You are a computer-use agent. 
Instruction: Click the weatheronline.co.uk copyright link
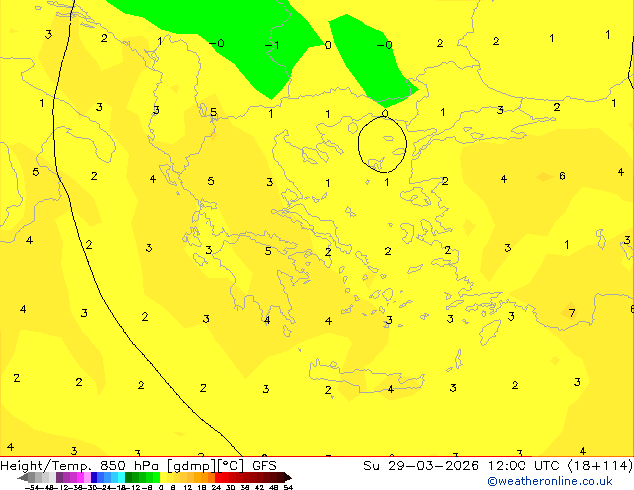pyautogui.click(x=549, y=481)
